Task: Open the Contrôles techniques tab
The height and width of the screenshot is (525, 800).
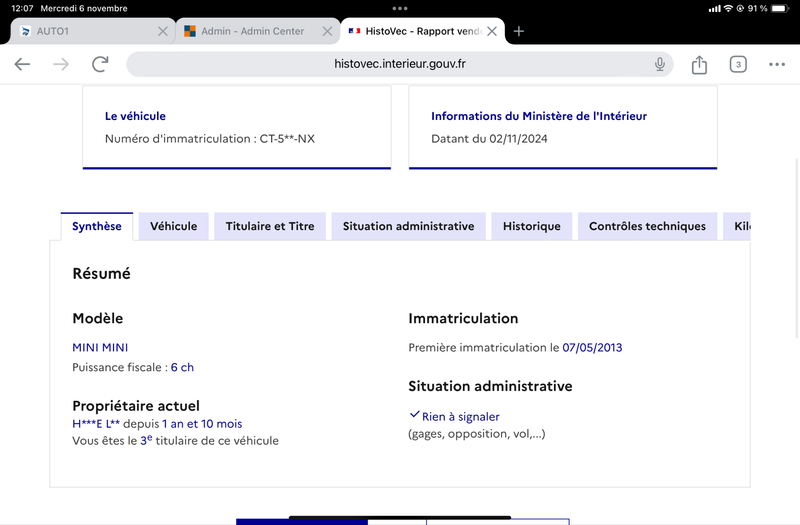Action: [647, 227]
